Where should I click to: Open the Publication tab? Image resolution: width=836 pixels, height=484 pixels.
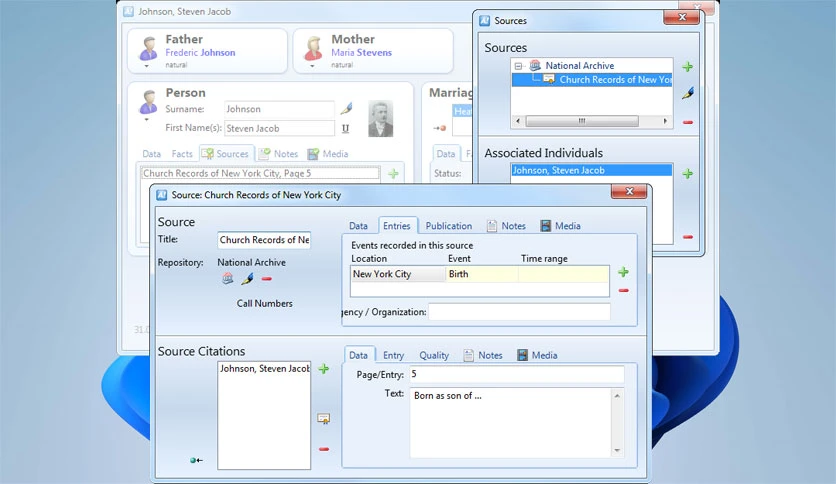(x=448, y=226)
